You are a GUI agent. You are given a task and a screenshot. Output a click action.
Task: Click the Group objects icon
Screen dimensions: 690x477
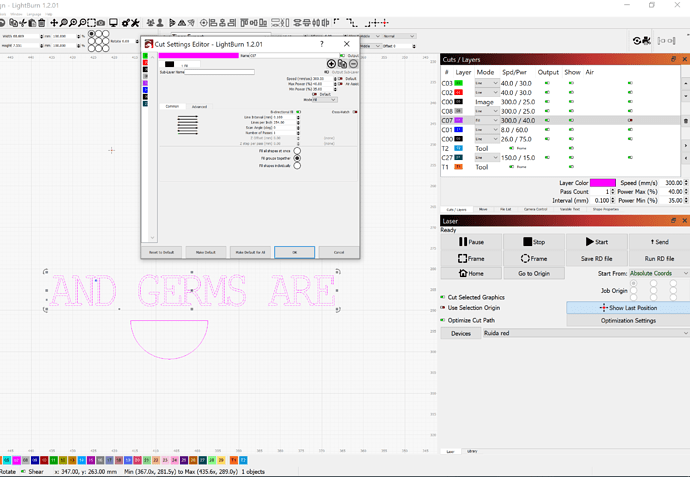pyautogui.click(x=150, y=22)
